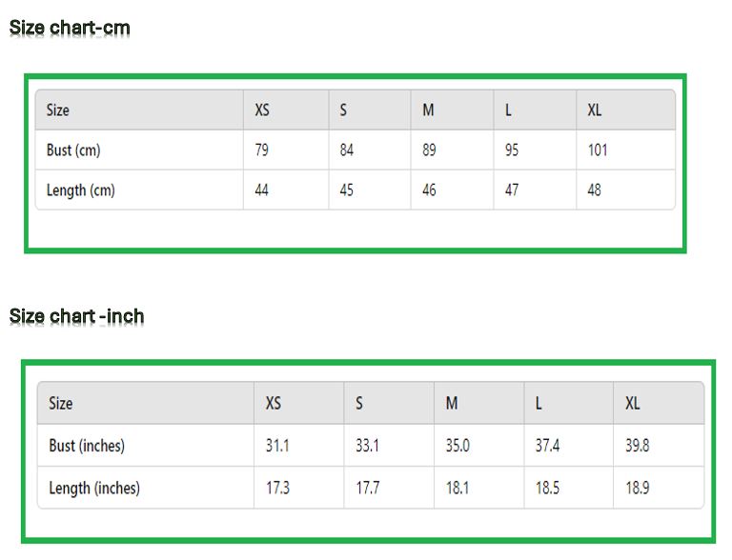Select the XL column header in cm chart

(595, 110)
